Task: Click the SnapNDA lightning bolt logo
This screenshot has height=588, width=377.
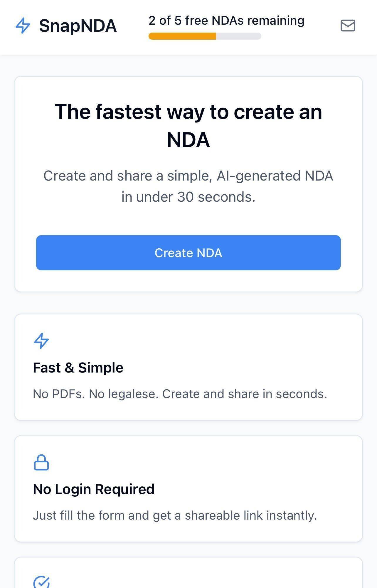Action: pyautogui.click(x=23, y=26)
